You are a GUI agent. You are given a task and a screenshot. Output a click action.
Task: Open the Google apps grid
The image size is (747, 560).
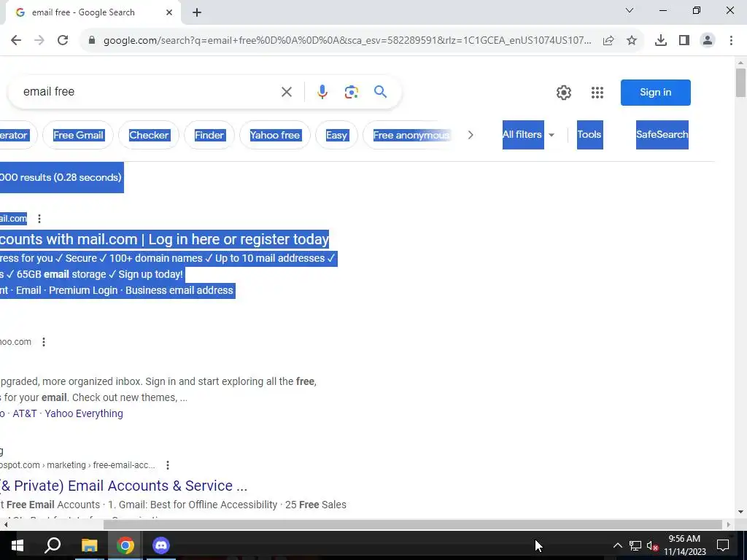coord(597,93)
